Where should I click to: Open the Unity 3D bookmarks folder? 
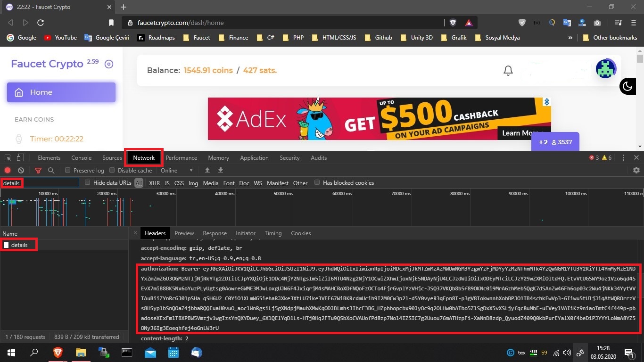[416, 37]
